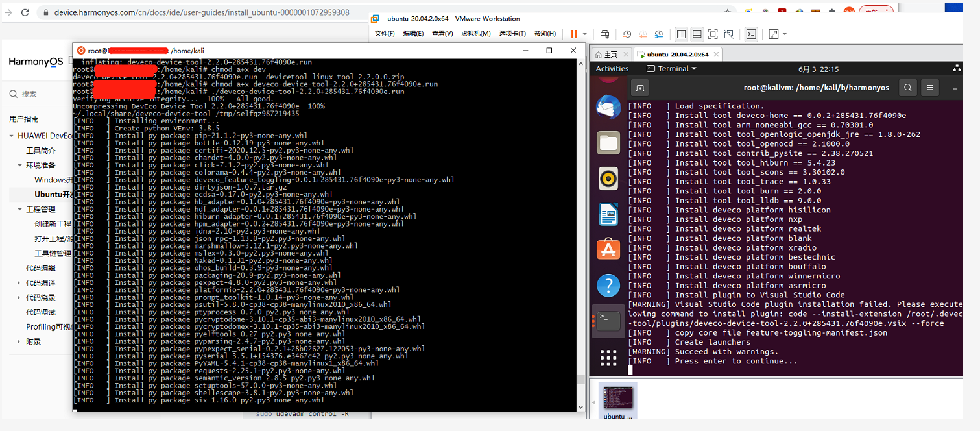Open Ubuntu Activities overview

tap(612, 69)
